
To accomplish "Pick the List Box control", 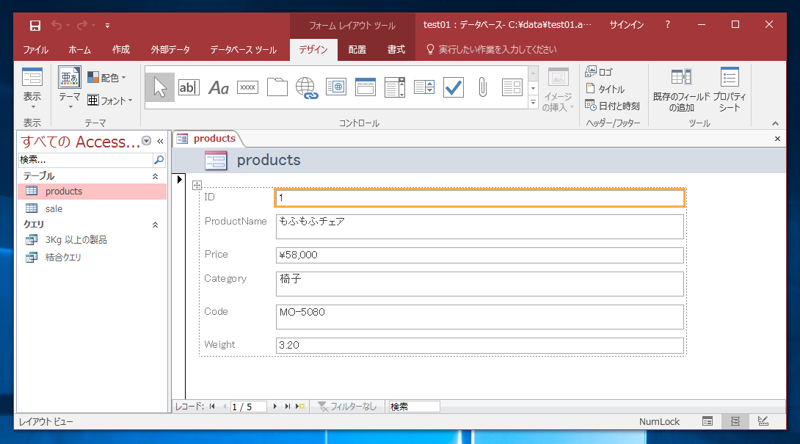I will click(x=424, y=87).
